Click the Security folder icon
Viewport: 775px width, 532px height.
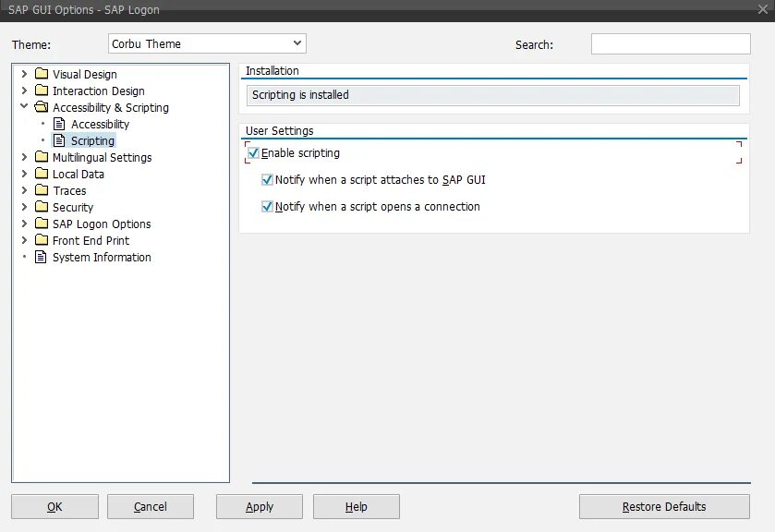(x=42, y=207)
